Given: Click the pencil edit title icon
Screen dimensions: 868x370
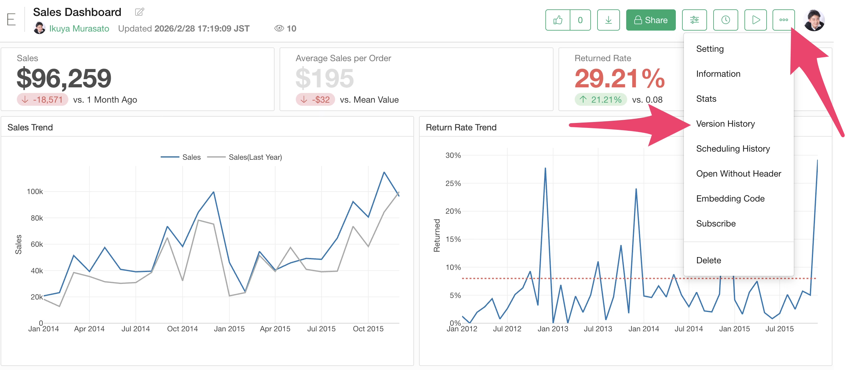Looking at the screenshot, I should 139,12.
